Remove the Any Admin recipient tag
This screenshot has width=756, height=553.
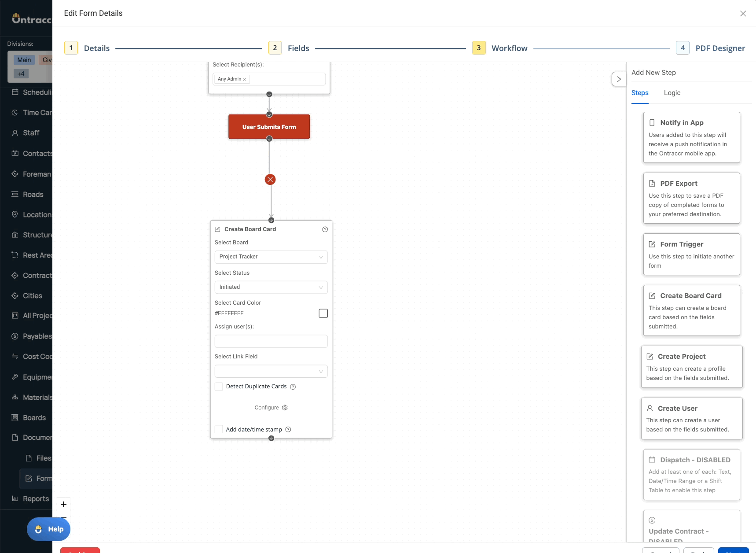click(245, 79)
